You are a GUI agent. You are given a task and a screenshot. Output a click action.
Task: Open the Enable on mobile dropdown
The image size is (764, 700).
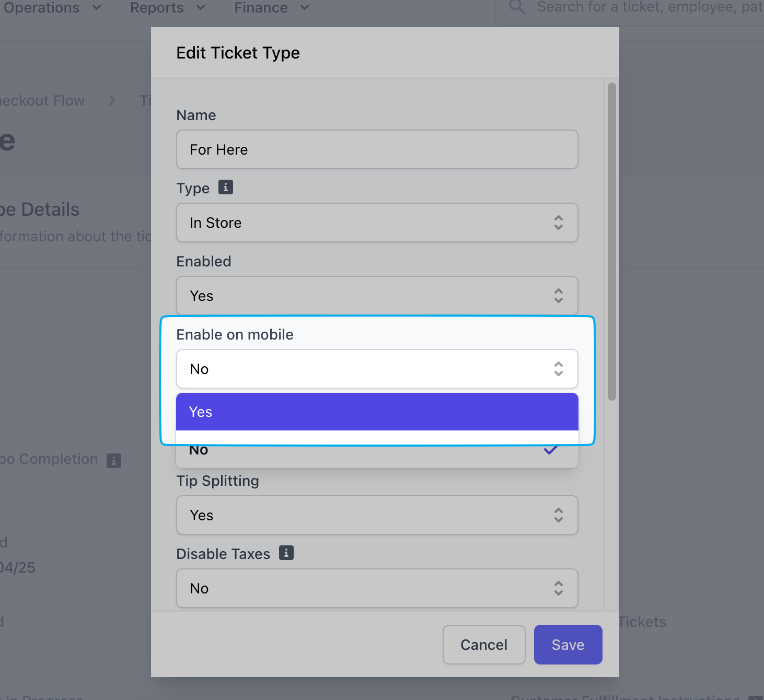click(377, 369)
